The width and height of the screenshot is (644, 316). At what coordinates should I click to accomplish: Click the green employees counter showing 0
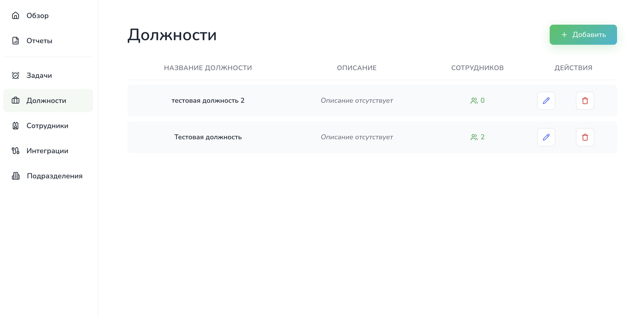click(x=477, y=100)
